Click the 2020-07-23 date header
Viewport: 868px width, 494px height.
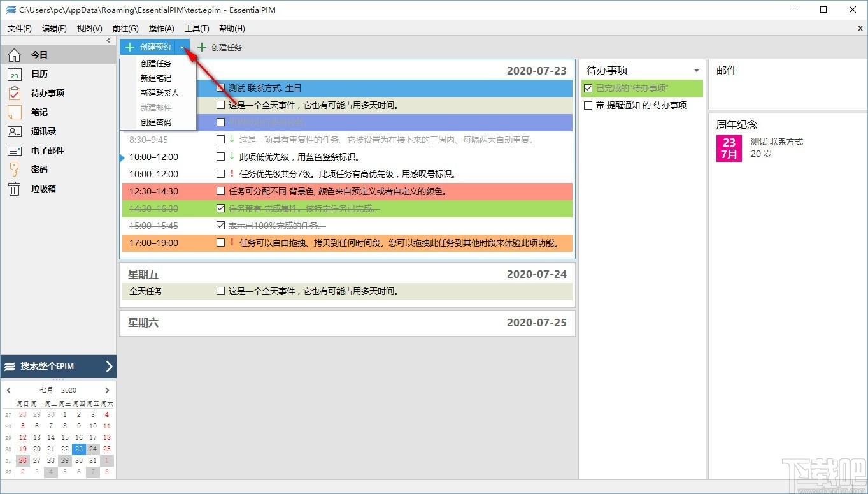(536, 71)
